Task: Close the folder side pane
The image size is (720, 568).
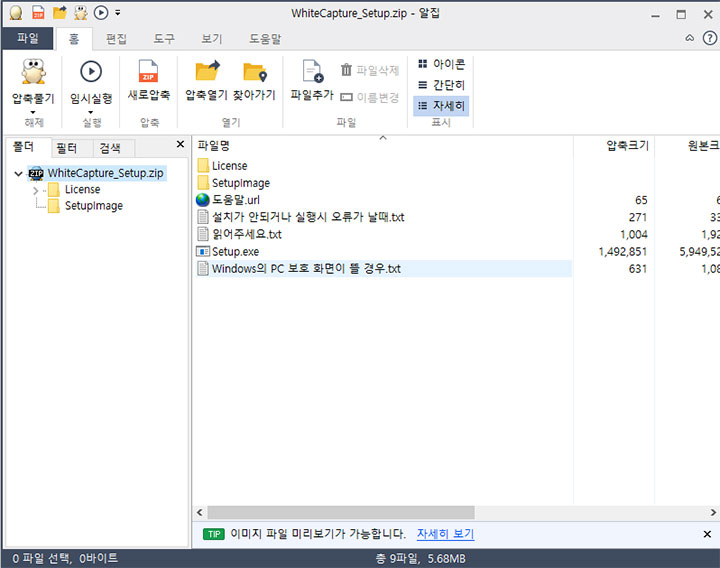Action: click(x=180, y=144)
